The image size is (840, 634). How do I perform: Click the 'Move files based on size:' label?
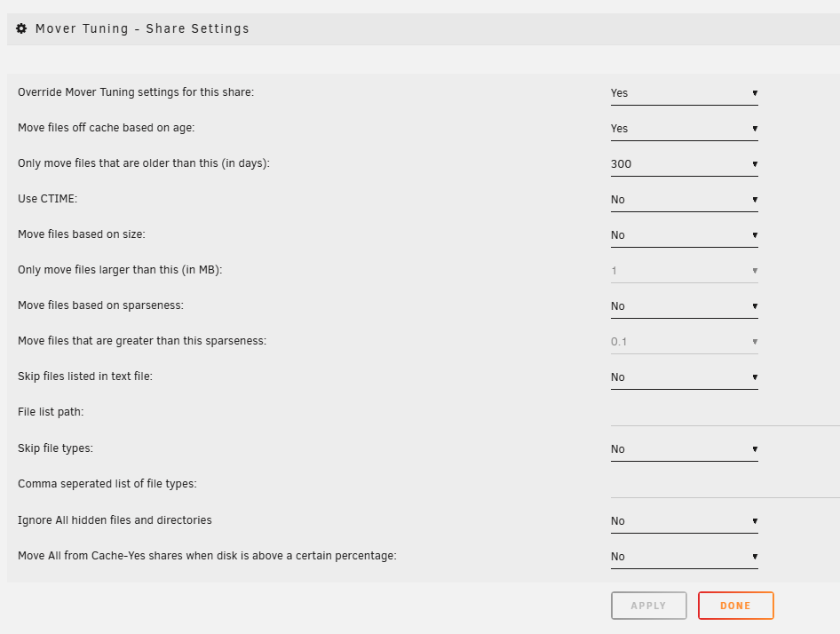(x=82, y=234)
